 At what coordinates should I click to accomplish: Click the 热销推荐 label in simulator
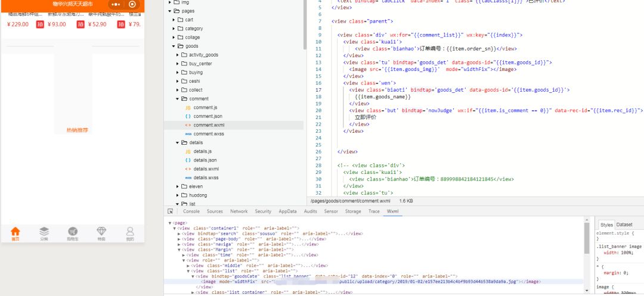77,130
